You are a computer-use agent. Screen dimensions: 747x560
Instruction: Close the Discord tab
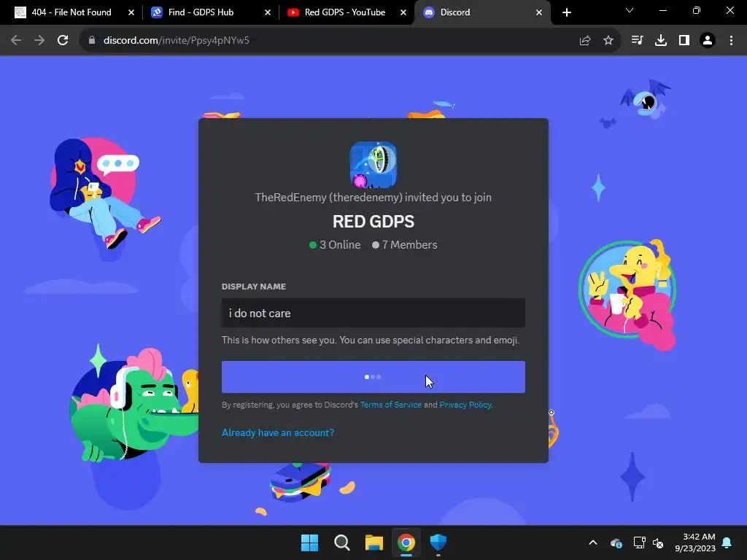point(539,12)
